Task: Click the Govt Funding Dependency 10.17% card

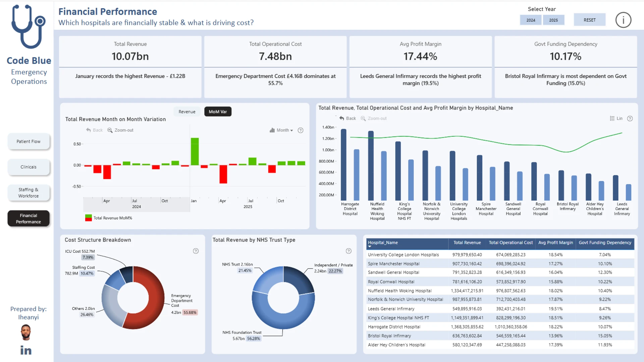Action: click(x=566, y=67)
